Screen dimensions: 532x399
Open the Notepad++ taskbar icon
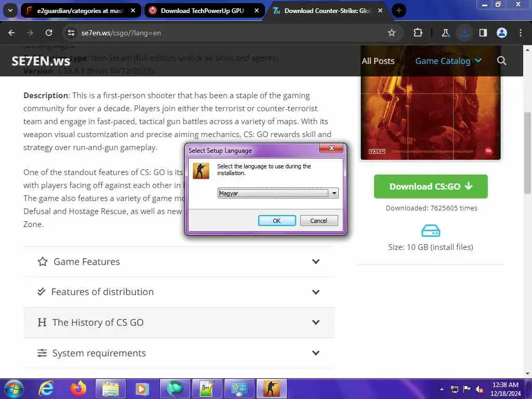(x=207, y=389)
